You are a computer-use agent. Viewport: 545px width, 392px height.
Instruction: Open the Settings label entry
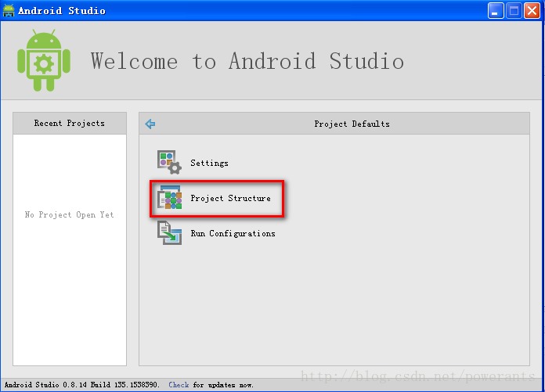point(209,163)
